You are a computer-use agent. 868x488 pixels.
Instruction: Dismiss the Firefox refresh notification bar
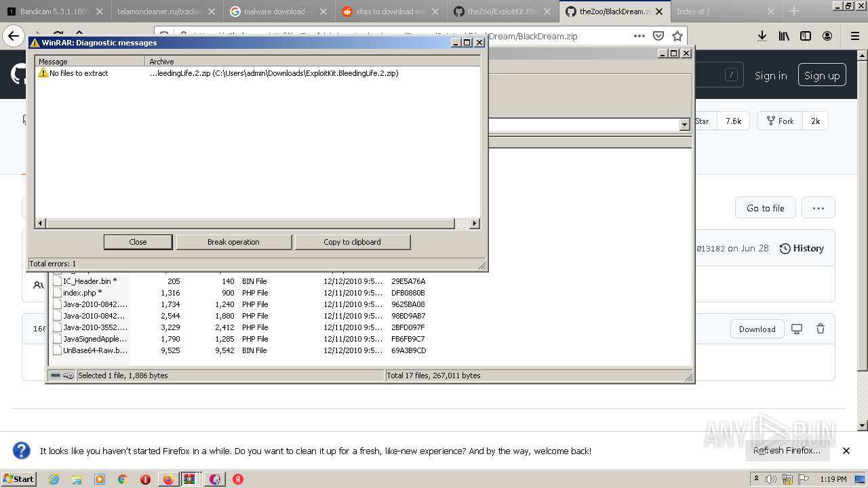pyautogui.click(x=846, y=451)
